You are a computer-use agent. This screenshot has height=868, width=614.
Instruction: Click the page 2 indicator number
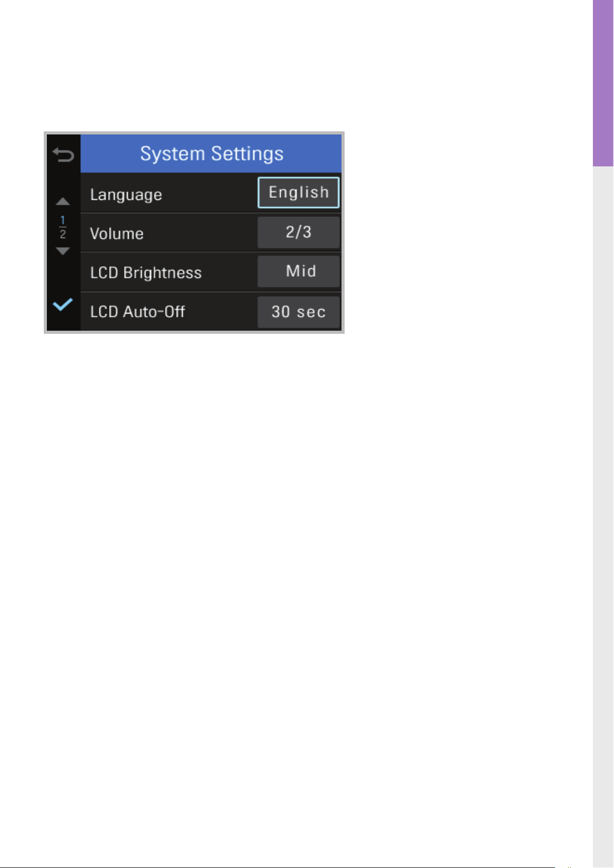(63, 234)
